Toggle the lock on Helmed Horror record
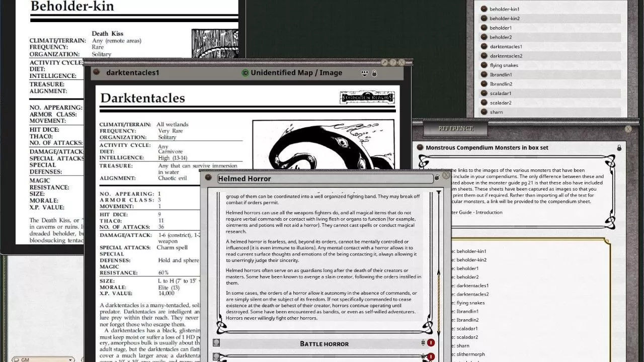The height and width of the screenshot is (362, 644). point(437,178)
